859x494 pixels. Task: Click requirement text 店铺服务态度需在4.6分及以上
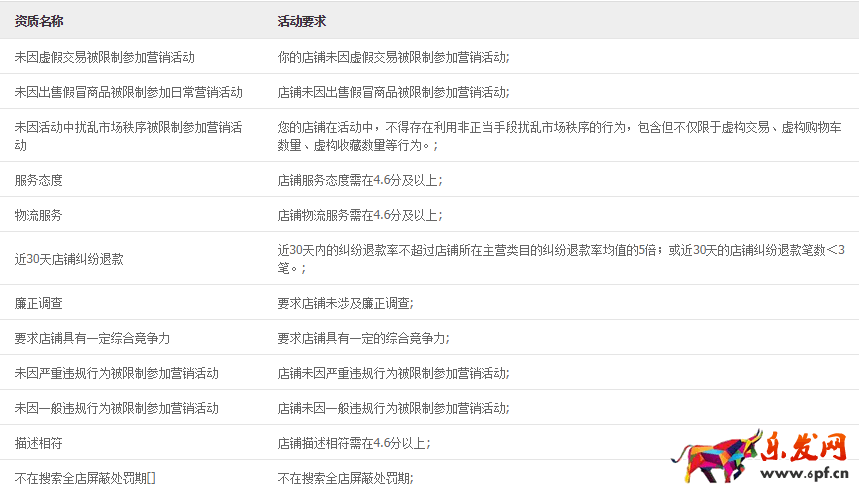(x=359, y=180)
